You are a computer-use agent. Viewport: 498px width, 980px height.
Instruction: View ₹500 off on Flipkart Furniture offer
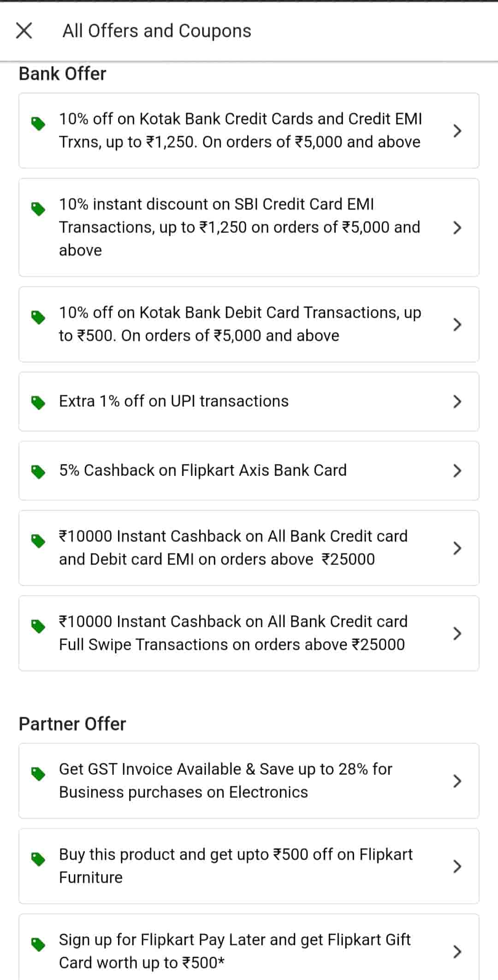tap(235, 866)
